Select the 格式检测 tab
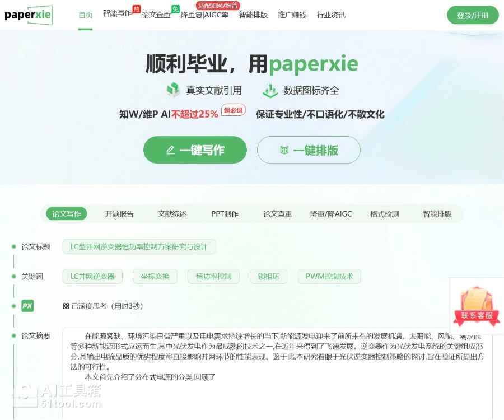The width and height of the screenshot is (504, 420). (x=384, y=214)
